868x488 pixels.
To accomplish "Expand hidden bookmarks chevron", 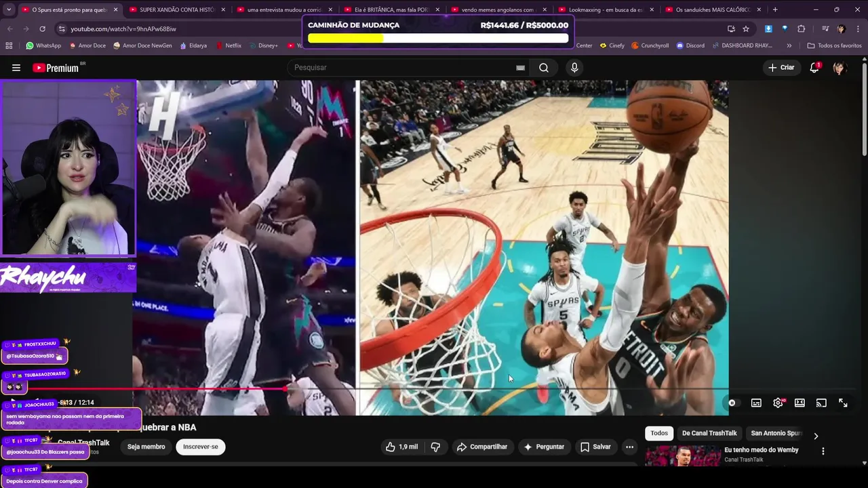I will 789,45.
